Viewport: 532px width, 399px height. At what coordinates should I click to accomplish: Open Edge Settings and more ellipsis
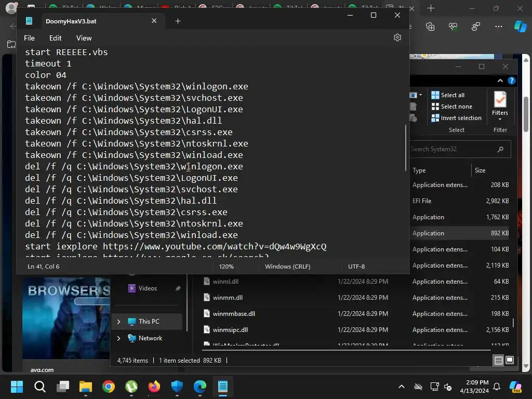click(499, 26)
